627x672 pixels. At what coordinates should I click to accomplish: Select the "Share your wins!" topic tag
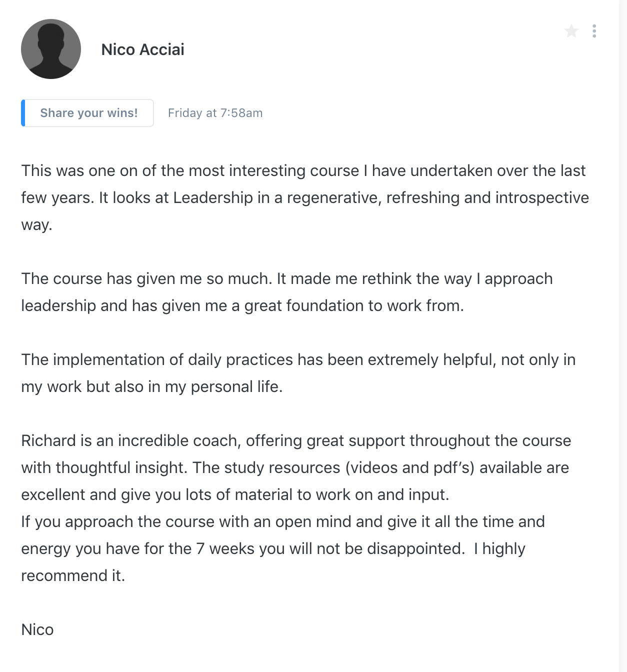click(x=88, y=113)
